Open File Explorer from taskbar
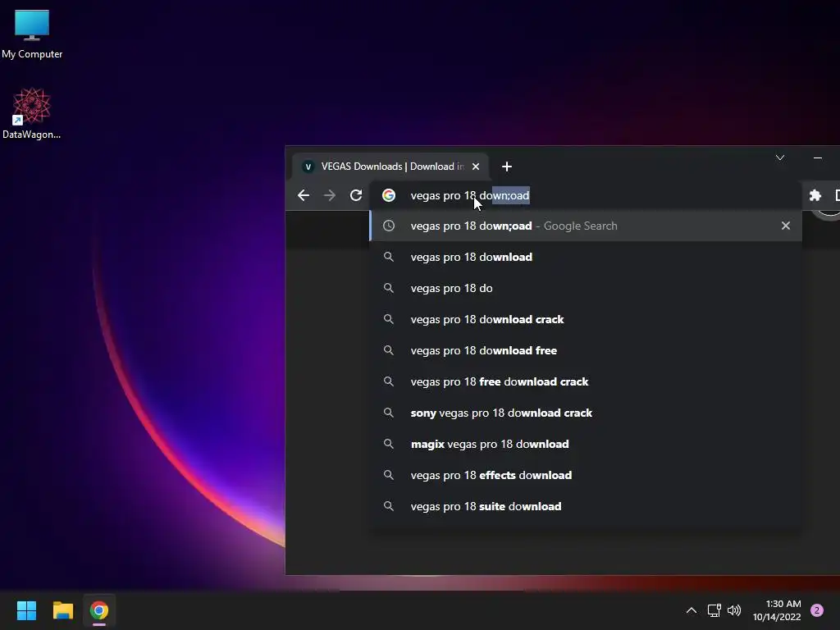The image size is (840, 630). click(x=62, y=610)
